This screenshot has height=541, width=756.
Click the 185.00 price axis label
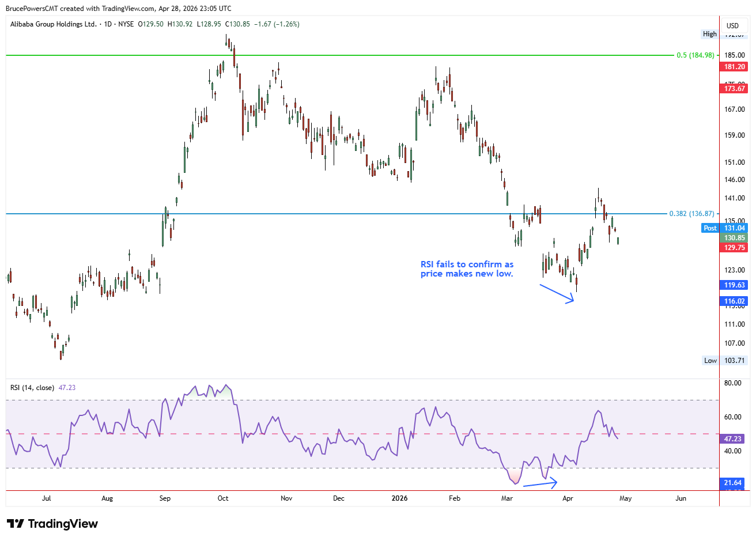tap(735, 55)
